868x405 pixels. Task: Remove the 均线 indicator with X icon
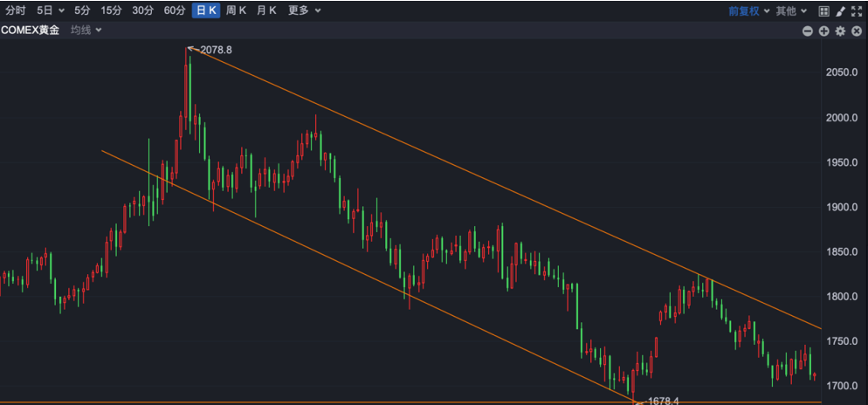tap(857, 31)
